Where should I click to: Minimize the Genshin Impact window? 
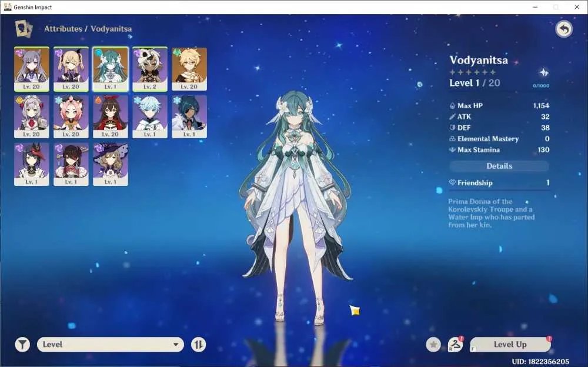(x=535, y=7)
